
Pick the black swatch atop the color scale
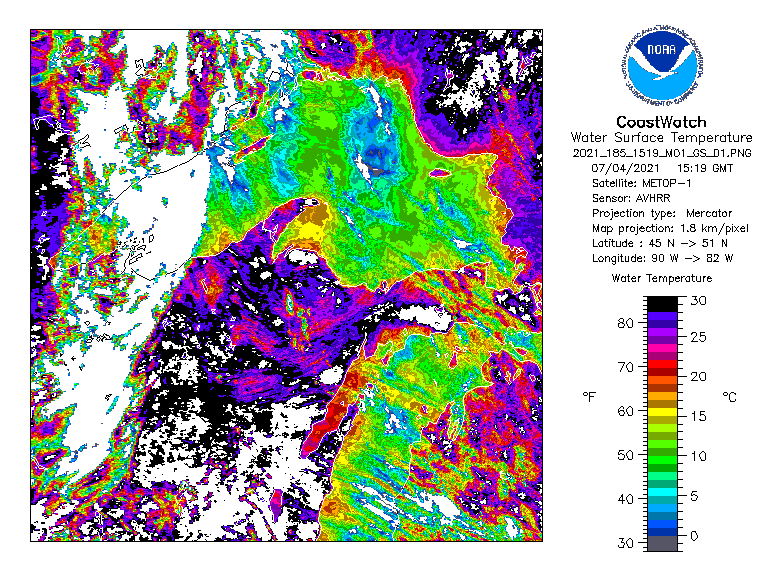(662, 304)
